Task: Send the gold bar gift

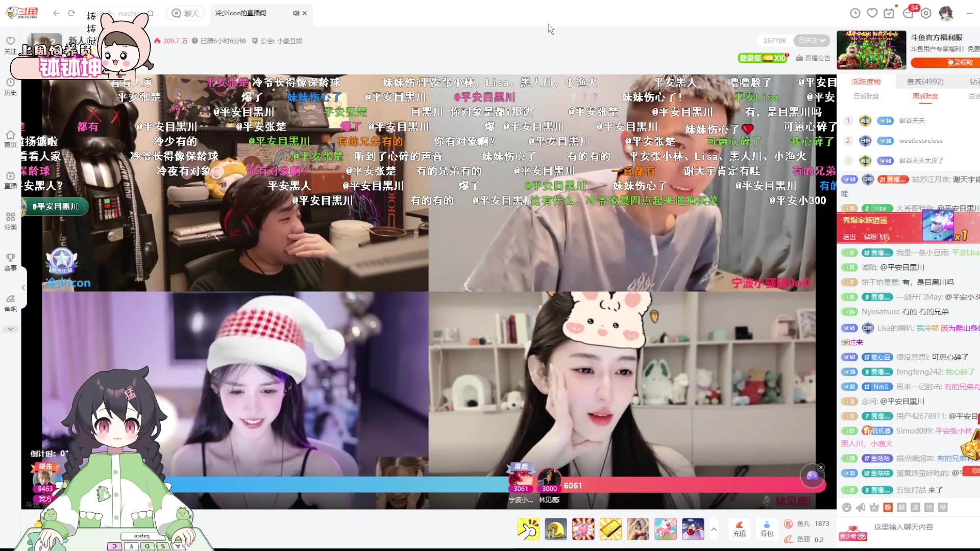Action: [610, 529]
